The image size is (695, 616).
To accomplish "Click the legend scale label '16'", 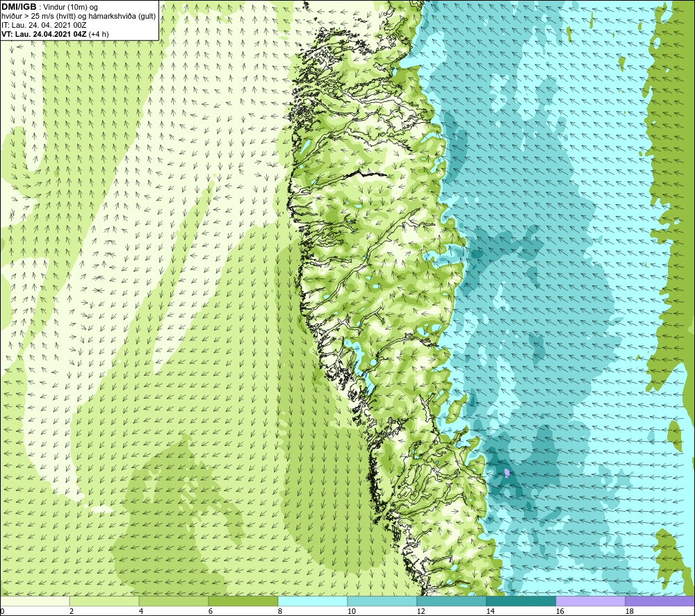I will coord(559,612).
